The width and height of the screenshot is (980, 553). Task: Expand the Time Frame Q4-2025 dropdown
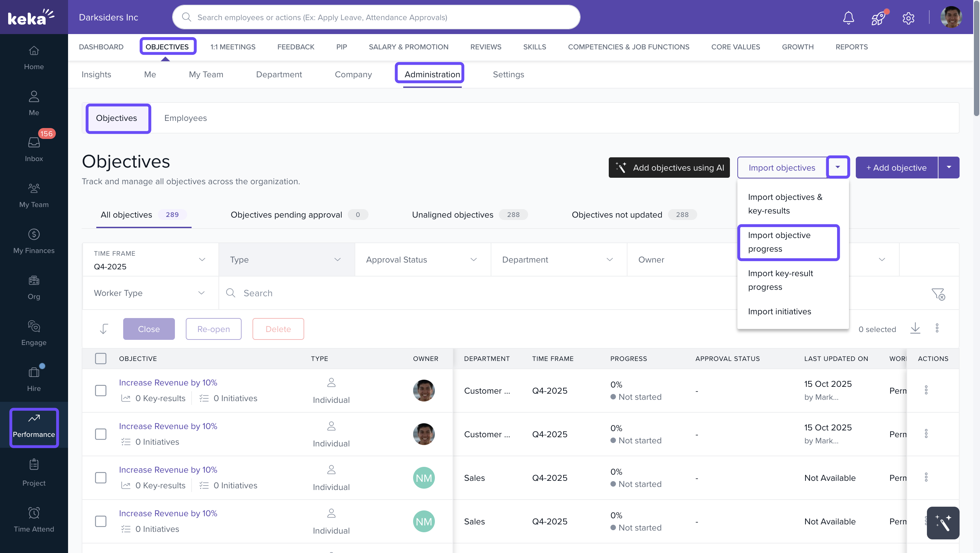tap(150, 259)
